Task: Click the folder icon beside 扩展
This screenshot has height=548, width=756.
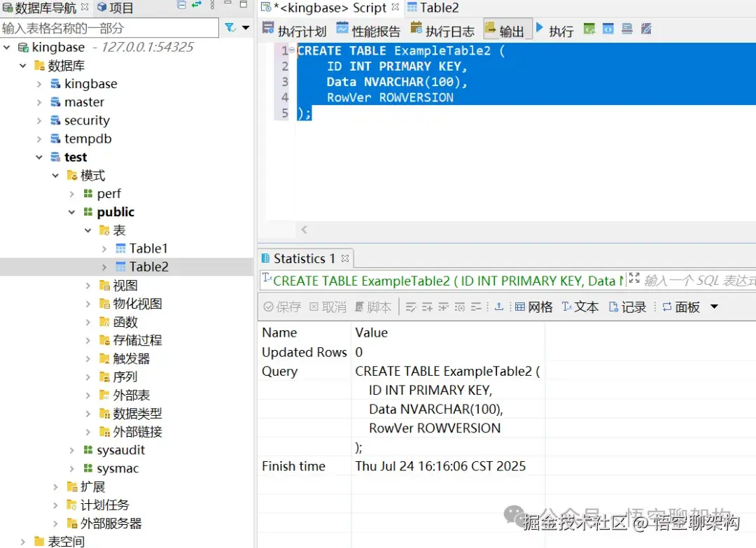Action: pyautogui.click(x=72, y=487)
